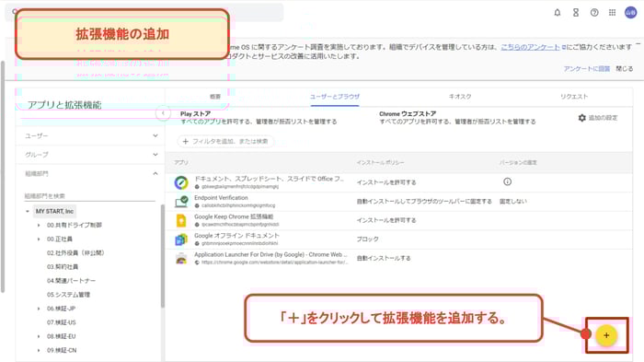Expand the 00.正社員 node arrow
Screen dimensions: 644x362
point(39,239)
